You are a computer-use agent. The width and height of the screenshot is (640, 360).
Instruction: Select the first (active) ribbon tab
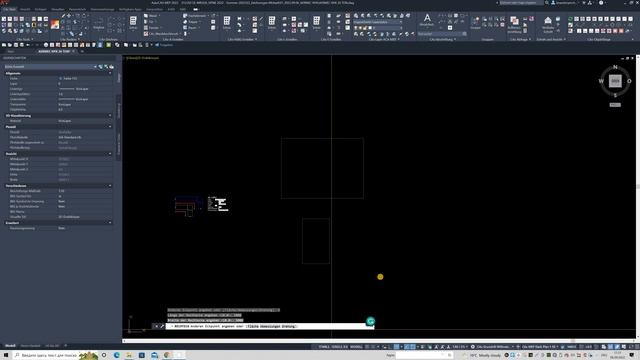click(9, 9)
